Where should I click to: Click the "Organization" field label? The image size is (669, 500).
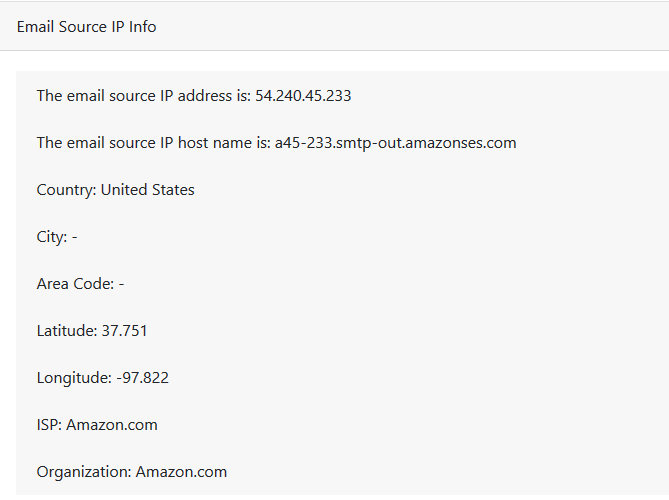pos(84,472)
